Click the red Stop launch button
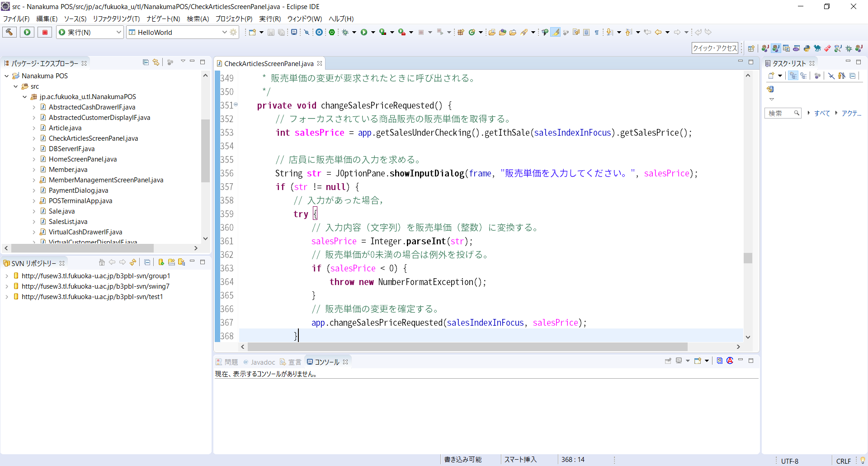This screenshot has height=466, width=868. (45, 32)
